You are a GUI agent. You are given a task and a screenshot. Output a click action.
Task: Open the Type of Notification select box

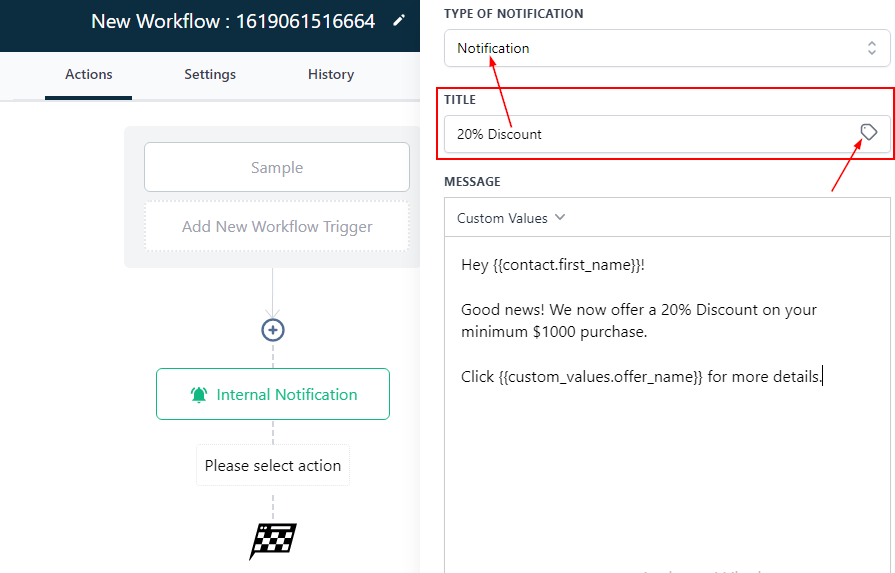pyautogui.click(x=660, y=48)
